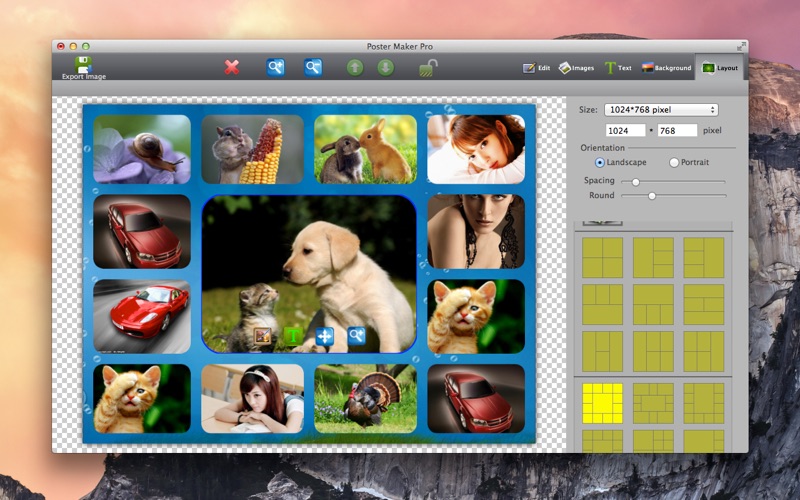Click the Export Image icon
The height and width of the screenshot is (500, 800).
point(83,64)
